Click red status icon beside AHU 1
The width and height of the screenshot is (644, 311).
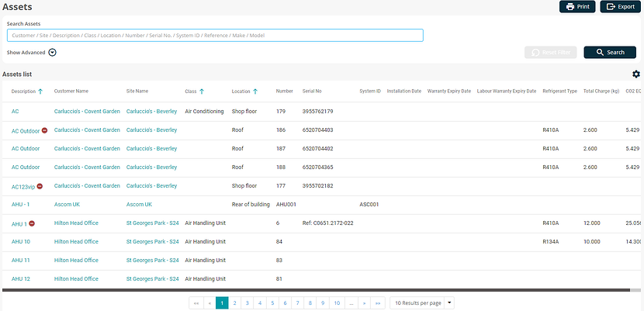click(32, 223)
